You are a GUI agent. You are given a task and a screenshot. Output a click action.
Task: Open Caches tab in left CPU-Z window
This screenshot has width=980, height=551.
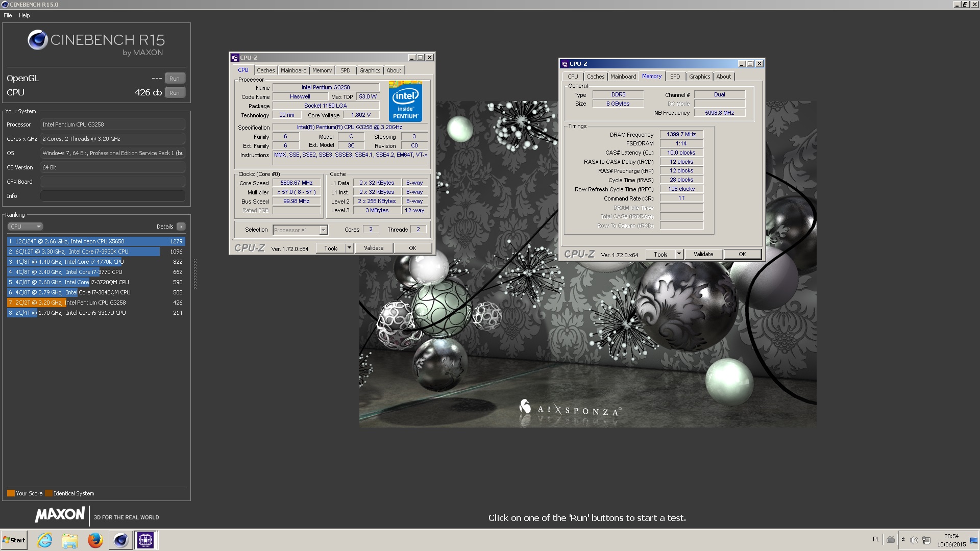tap(265, 70)
